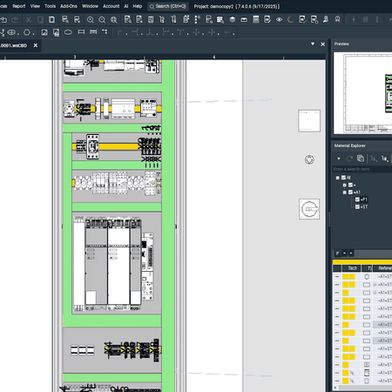Toggle the +P1 checkbox in tree

coord(357,200)
